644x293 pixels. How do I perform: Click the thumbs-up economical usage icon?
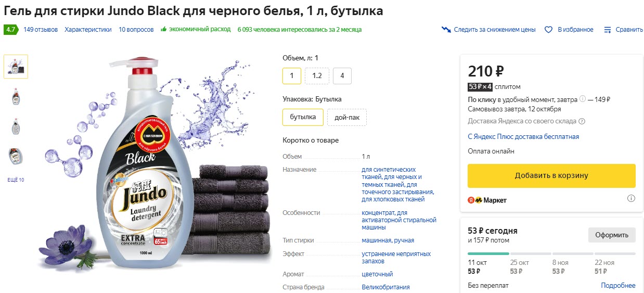point(164,30)
